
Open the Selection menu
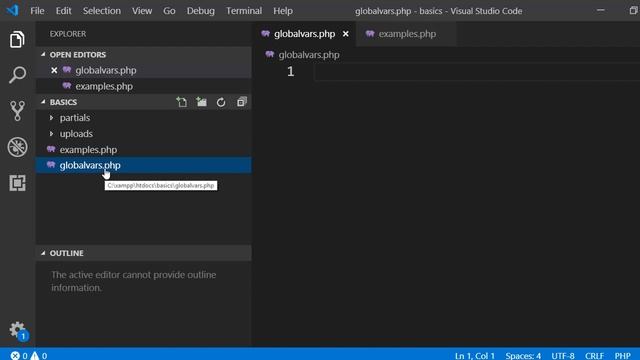[102, 11]
